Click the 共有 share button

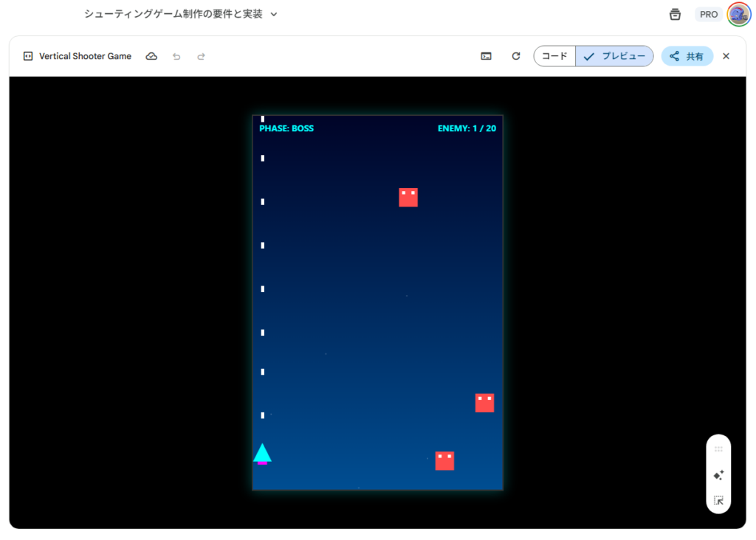coord(687,56)
